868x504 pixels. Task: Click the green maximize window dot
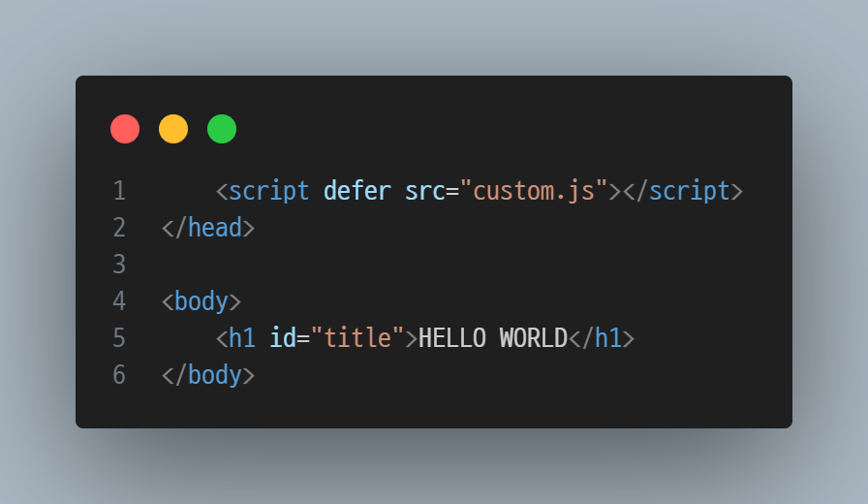point(222,129)
